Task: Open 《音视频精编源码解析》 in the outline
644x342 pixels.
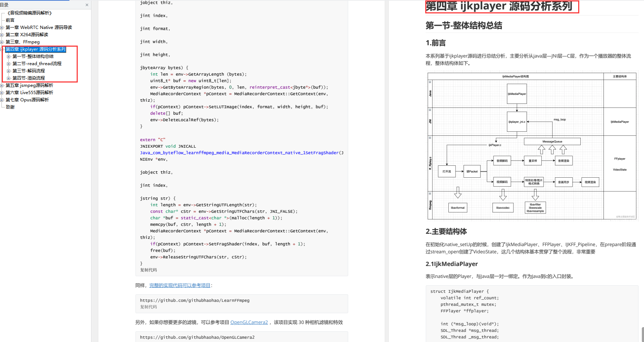Action: click(30, 13)
